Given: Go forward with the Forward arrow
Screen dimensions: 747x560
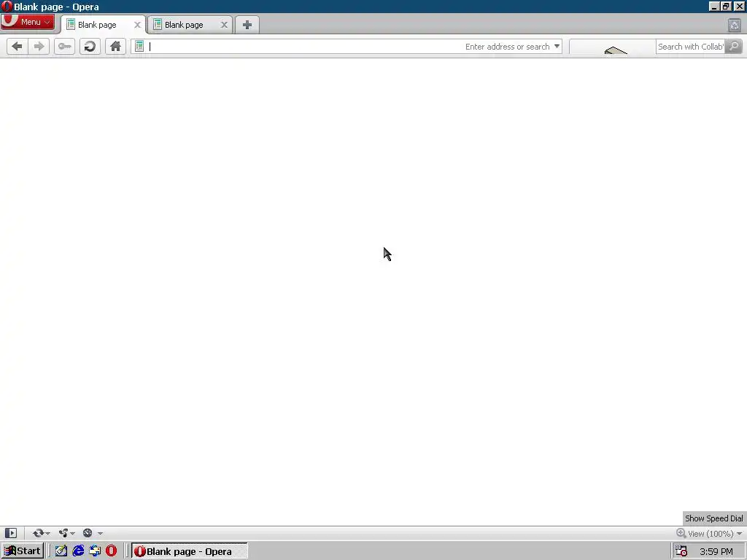Looking at the screenshot, I should pyautogui.click(x=39, y=46).
